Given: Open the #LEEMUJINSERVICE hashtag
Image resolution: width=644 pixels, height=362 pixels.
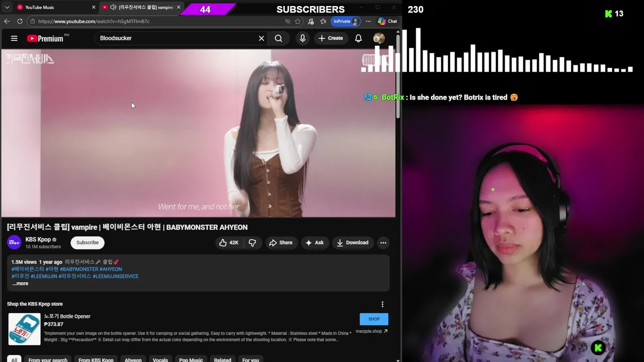Looking at the screenshot, I should [115, 276].
